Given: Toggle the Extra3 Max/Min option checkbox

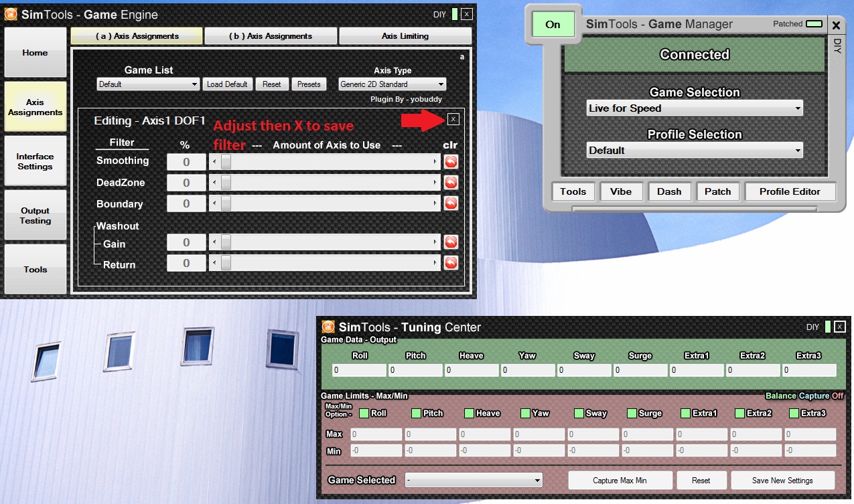Looking at the screenshot, I should [794, 413].
